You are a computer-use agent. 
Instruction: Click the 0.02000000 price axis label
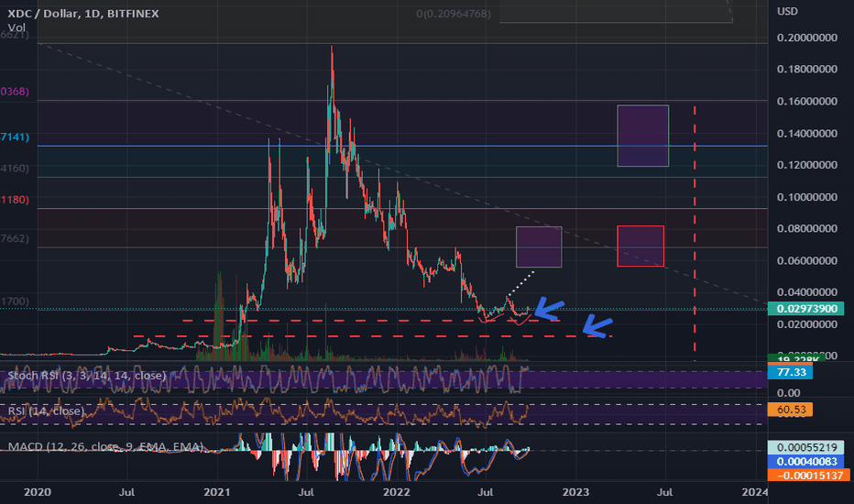pyautogui.click(x=807, y=324)
